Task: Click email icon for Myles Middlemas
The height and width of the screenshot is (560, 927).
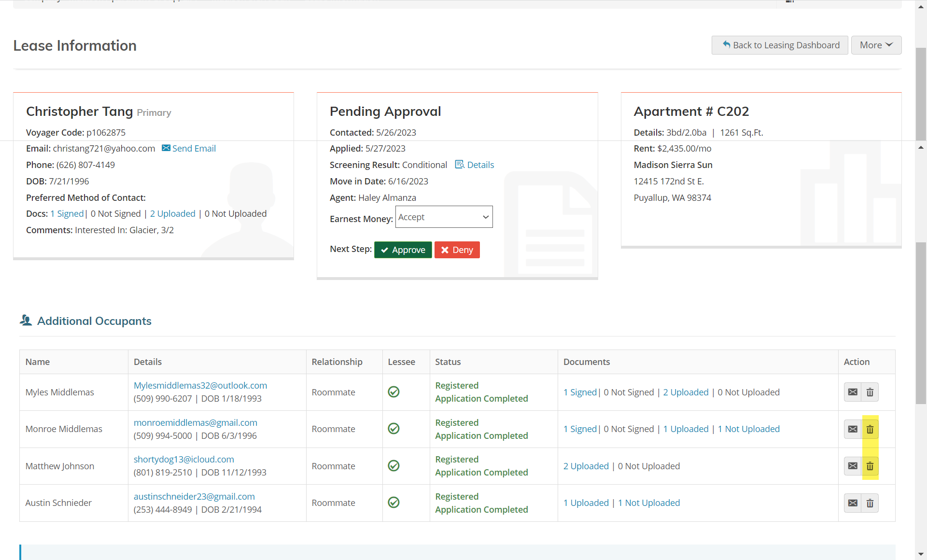Action: (x=853, y=392)
